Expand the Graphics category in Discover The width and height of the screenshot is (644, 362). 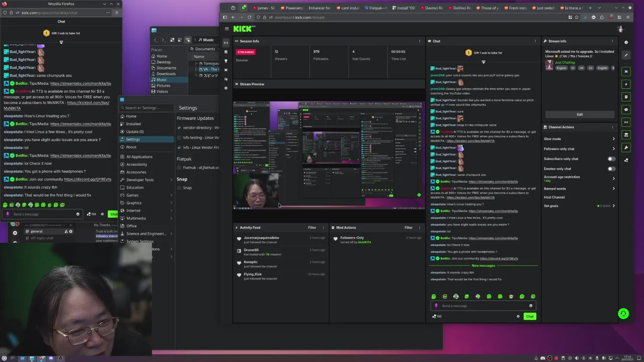(x=171, y=203)
